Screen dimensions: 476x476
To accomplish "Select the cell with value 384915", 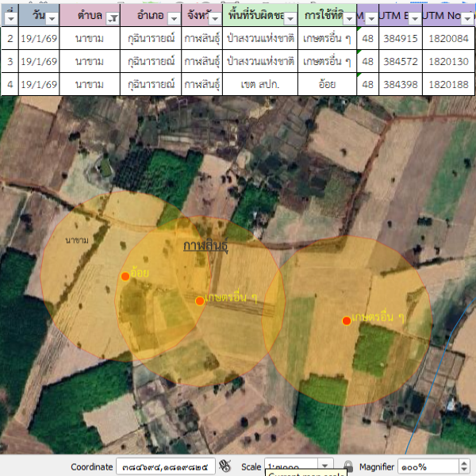I will click(400, 37).
